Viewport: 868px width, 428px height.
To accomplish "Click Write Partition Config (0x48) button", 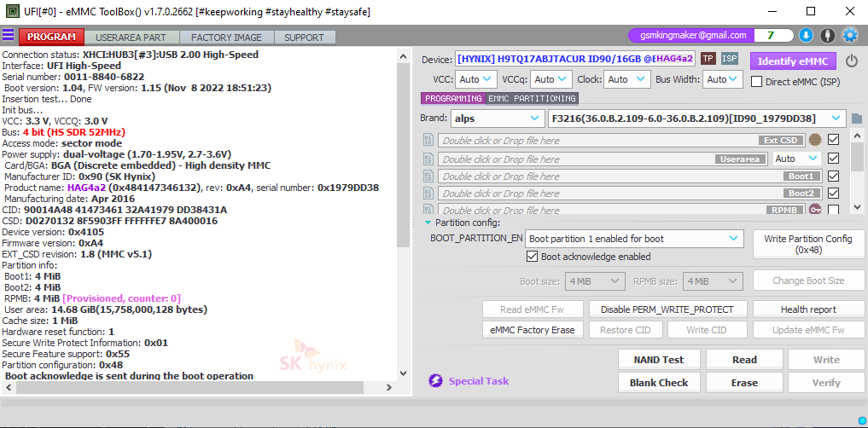I will (x=807, y=244).
